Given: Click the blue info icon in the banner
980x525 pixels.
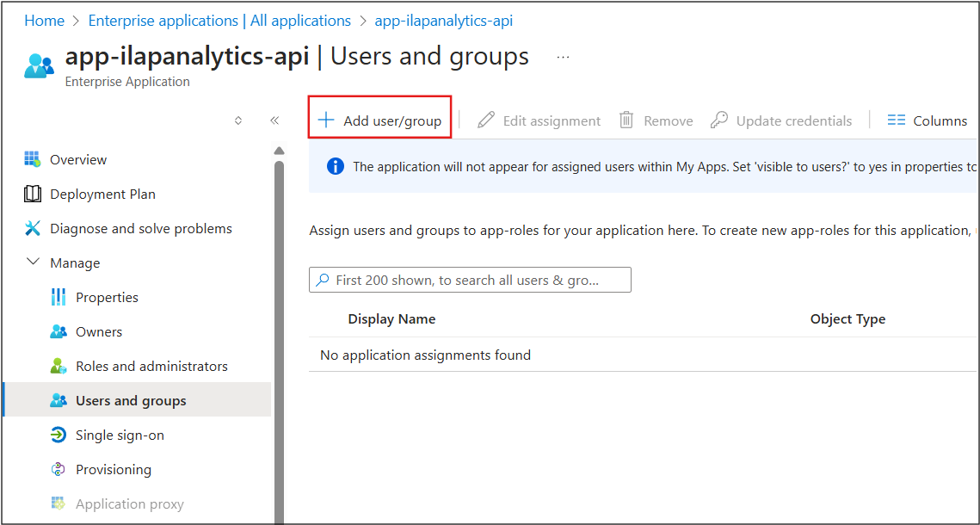Looking at the screenshot, I should pyautogui.click(x=335, y=167).
